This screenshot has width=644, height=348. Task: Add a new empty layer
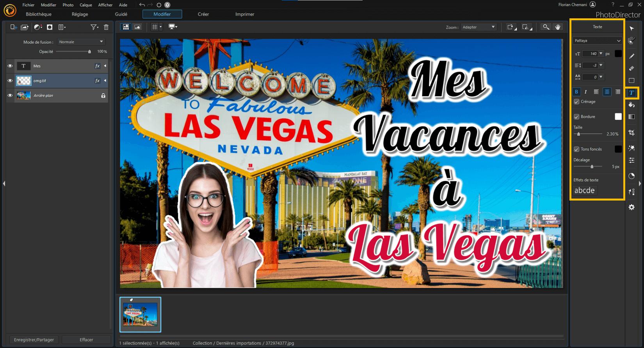point(14,27)
